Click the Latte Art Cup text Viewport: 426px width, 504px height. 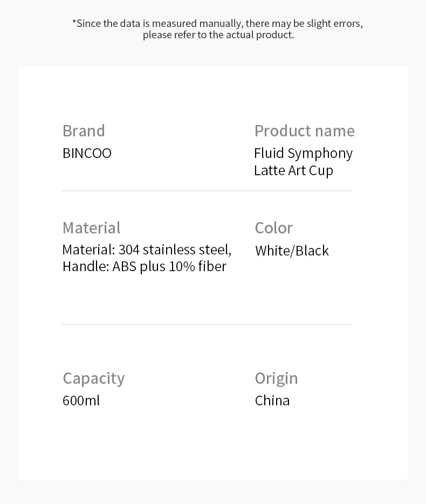(x=293, y=171)
